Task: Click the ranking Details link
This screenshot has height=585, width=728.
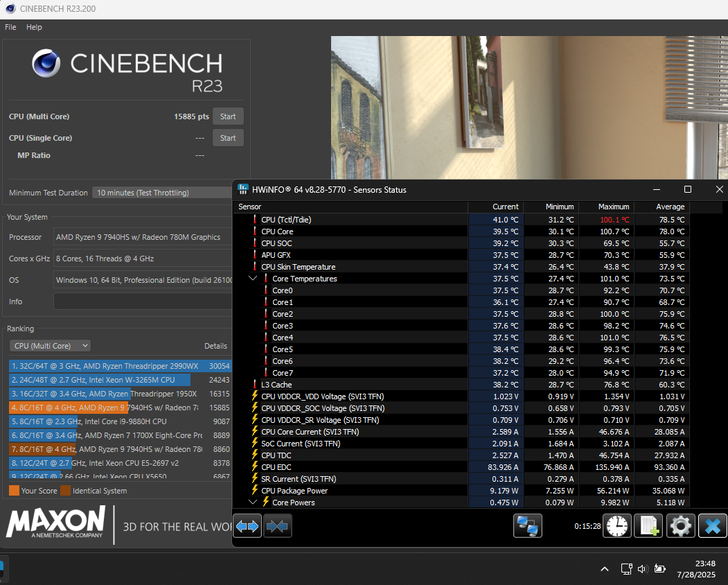Action: point(215,346)
